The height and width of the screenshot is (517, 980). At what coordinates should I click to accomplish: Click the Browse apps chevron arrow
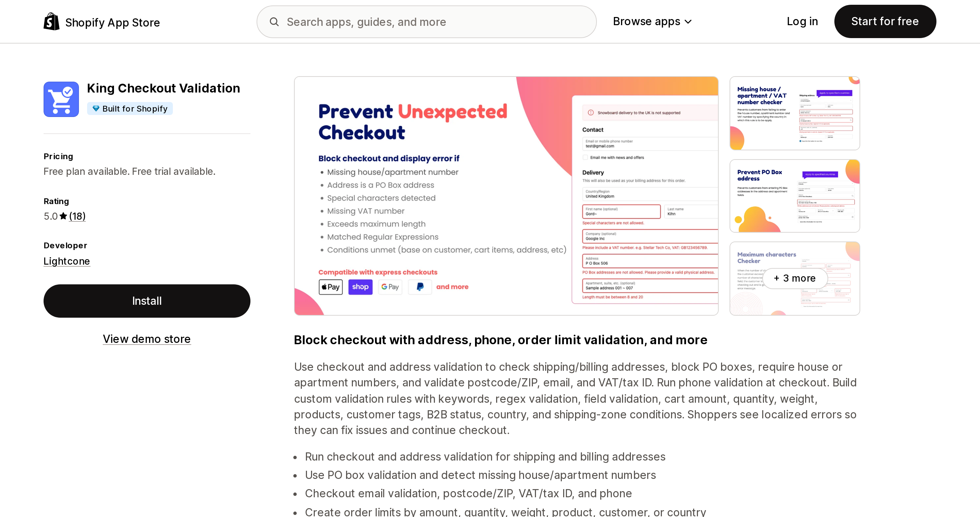(x=688, y=22)
